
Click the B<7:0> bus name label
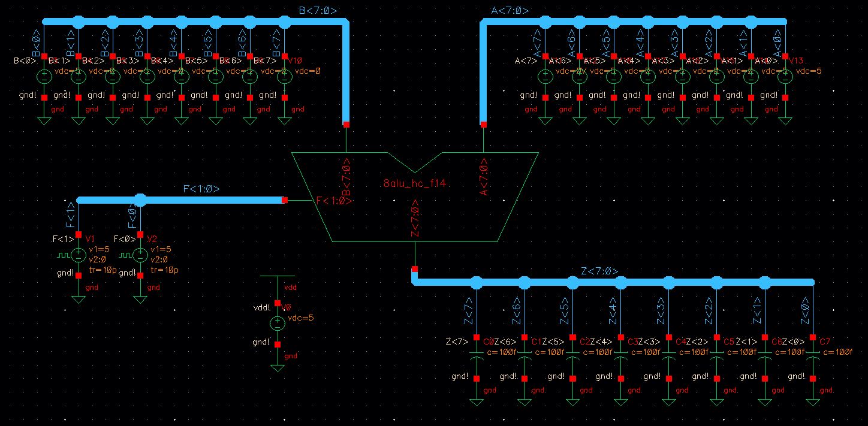tap(319, 10)
